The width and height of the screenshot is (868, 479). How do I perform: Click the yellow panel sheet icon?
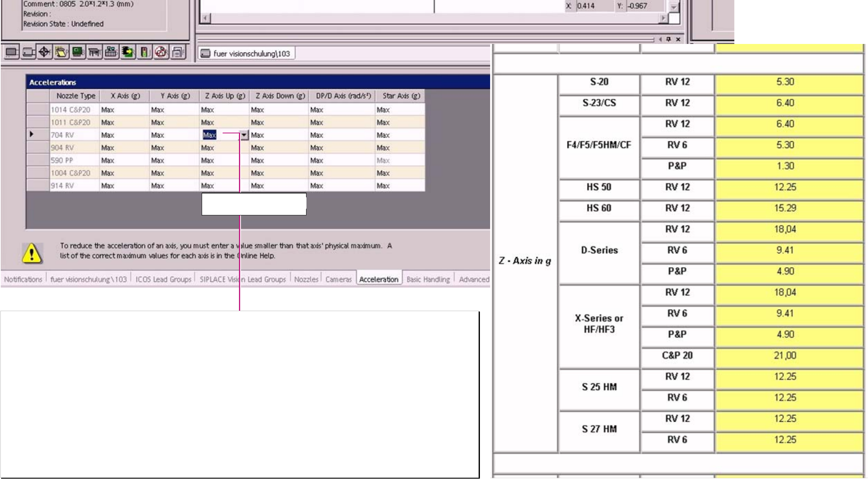[x=61, y=52]
